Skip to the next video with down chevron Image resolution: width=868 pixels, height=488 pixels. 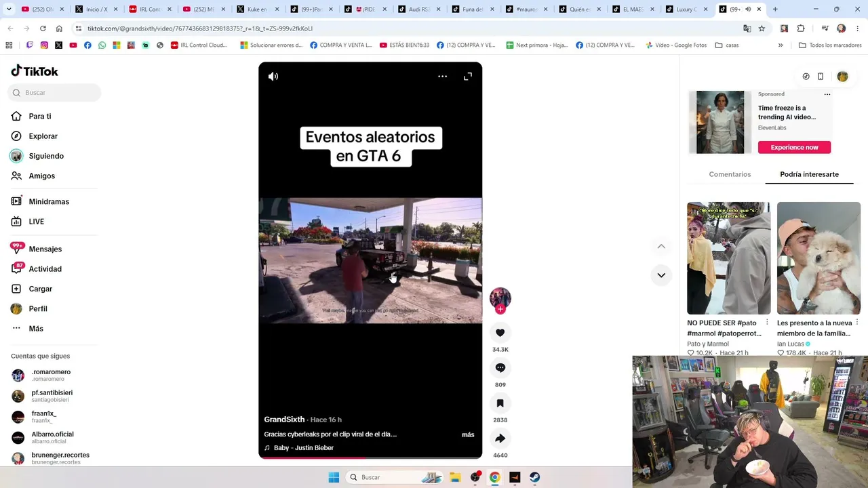(661, 275)
